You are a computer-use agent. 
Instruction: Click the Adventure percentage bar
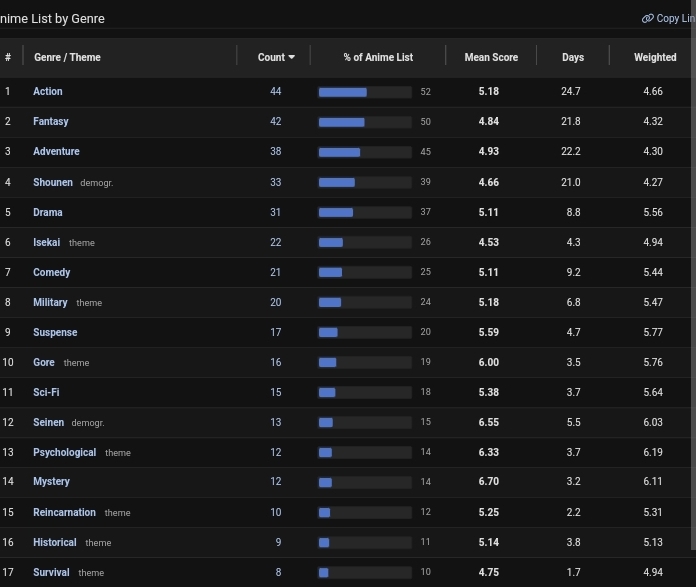click(365, 152)
